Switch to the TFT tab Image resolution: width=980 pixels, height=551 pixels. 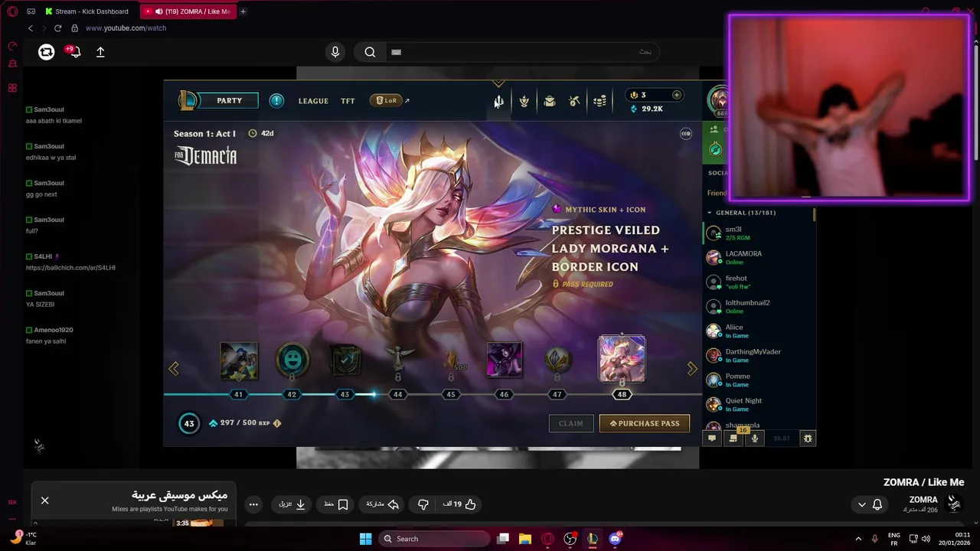[348, 101]
